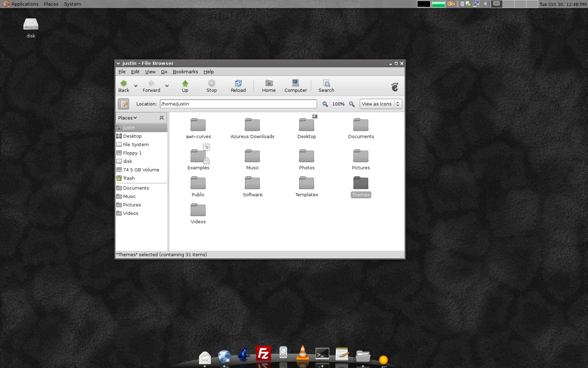The image size is (588, 368).
Task: Go up one folder with Up button
Action: (185, 86)
